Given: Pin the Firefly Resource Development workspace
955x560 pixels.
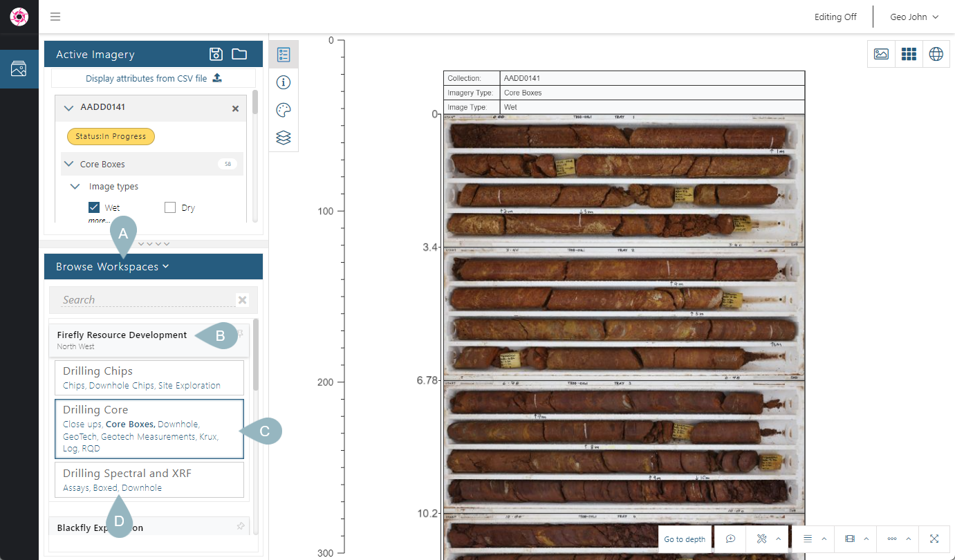Looking at the screenshot, I should pyautogui.click(x=240, y=333).
